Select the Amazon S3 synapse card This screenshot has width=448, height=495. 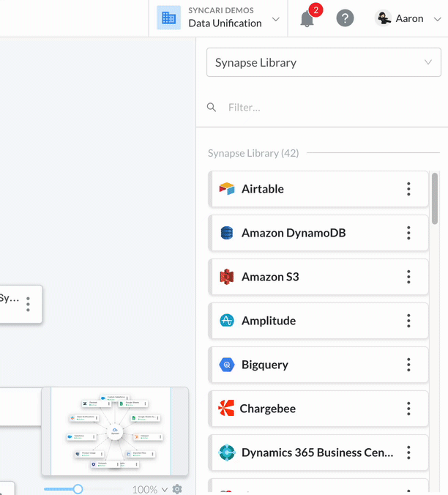pyautogui.click(x=318, y=277)
